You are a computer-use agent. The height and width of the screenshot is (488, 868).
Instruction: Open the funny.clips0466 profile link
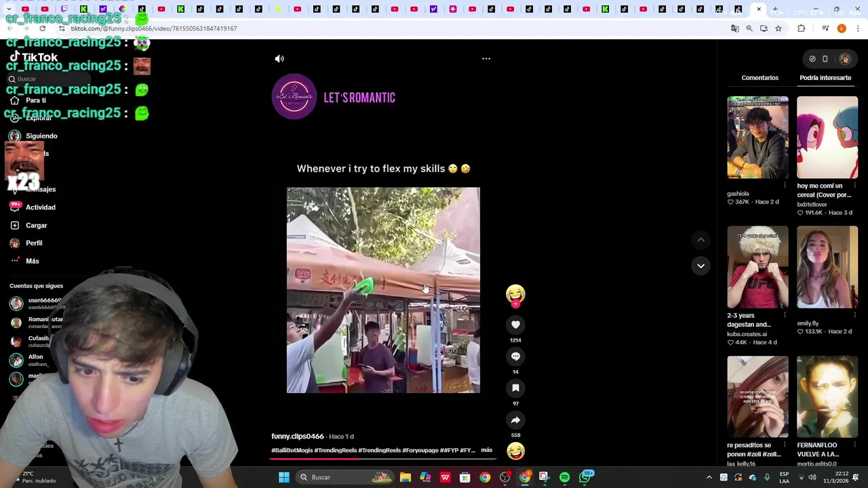[298, 436]
